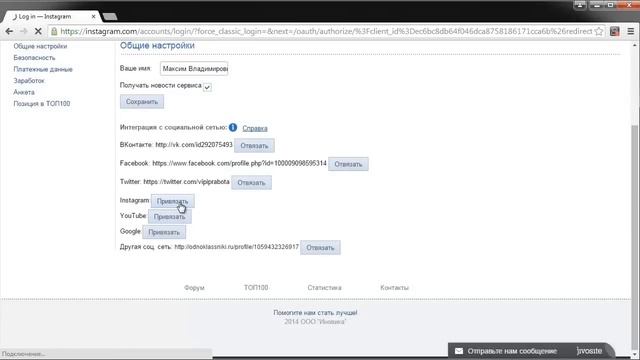The height and width of the screenshot is (360, 640).
Task: Click the browser back arrow
Action: tap(9, 31)
